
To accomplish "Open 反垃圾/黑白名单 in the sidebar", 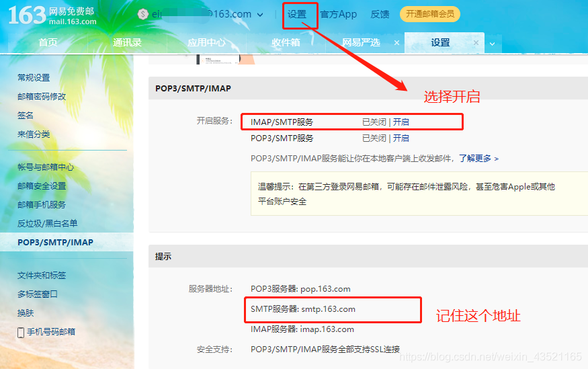I will click(x=47, y=223).
